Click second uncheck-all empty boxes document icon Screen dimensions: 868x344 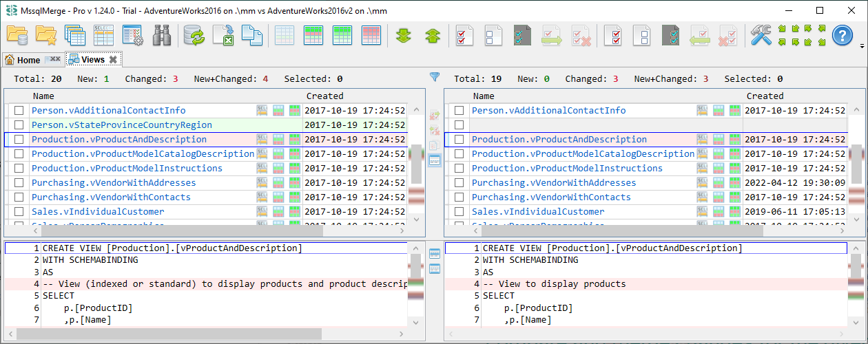point(642,35)
